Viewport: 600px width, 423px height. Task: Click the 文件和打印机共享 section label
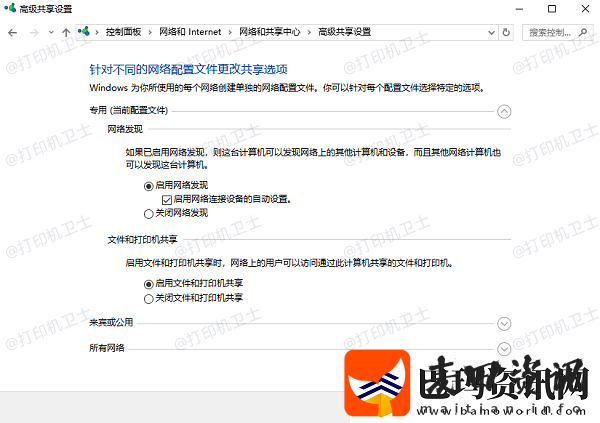coord(142,240)
